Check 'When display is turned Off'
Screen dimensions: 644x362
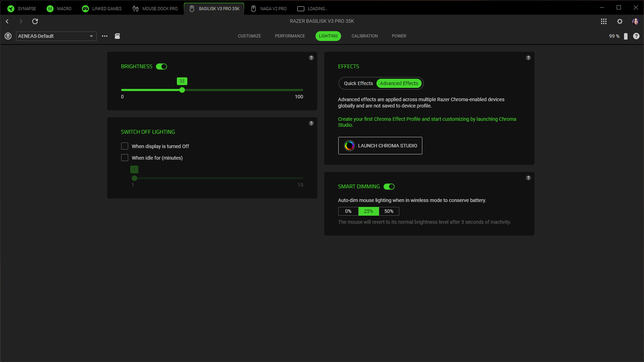click(x=124, y=146)
